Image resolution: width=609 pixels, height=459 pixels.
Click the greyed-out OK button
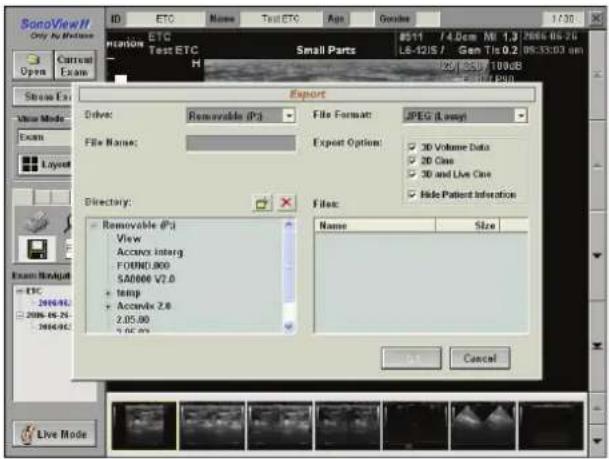click(412, 358)
